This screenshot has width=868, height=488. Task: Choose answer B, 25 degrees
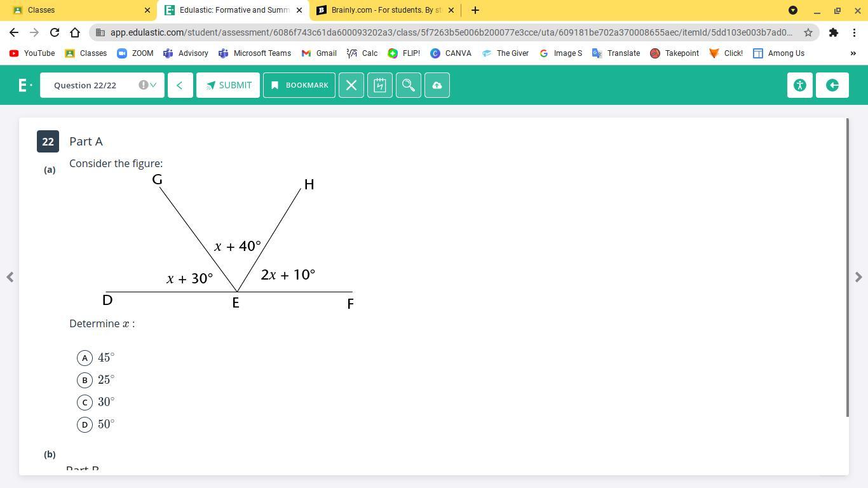(x=85, y=380)
